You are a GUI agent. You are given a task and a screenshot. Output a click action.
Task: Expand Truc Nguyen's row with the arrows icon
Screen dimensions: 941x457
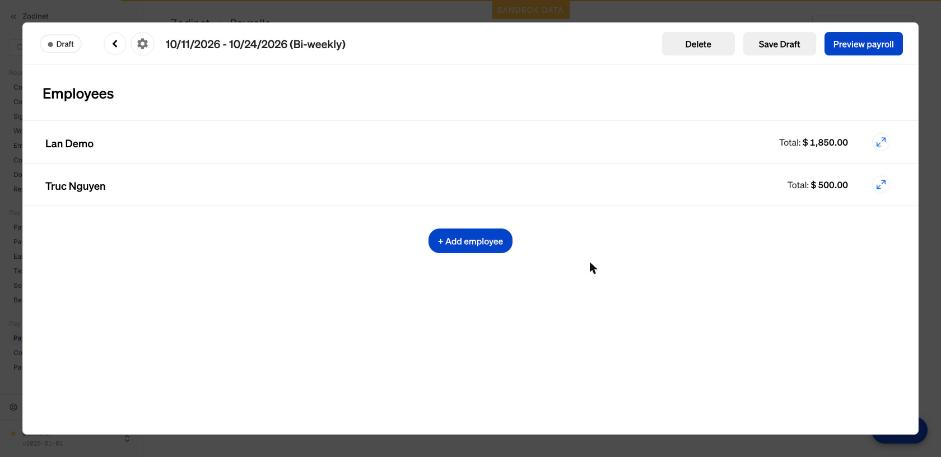tap(880, 185)
